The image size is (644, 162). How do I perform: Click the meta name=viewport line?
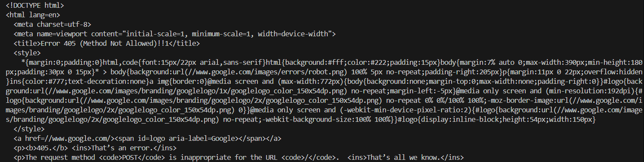point(175,34)
